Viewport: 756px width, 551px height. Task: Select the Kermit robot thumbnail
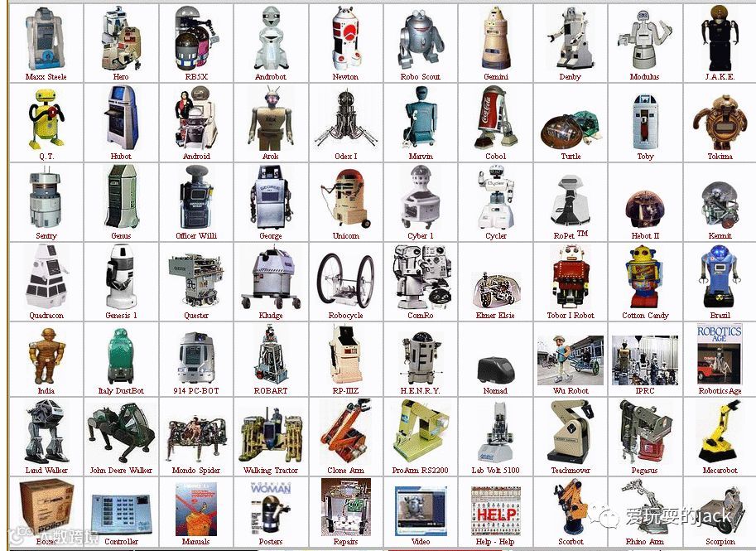720,205
